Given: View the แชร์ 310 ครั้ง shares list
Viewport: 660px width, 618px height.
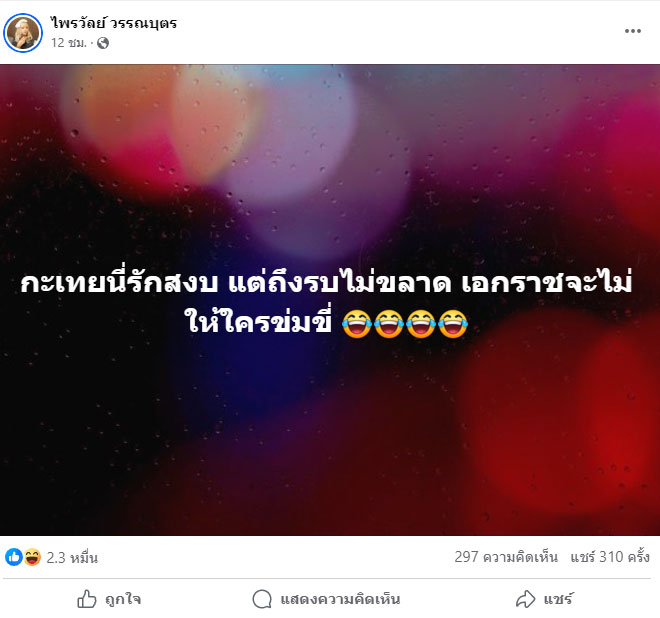Looking at the screenshot, I should [x=610, y=557].
